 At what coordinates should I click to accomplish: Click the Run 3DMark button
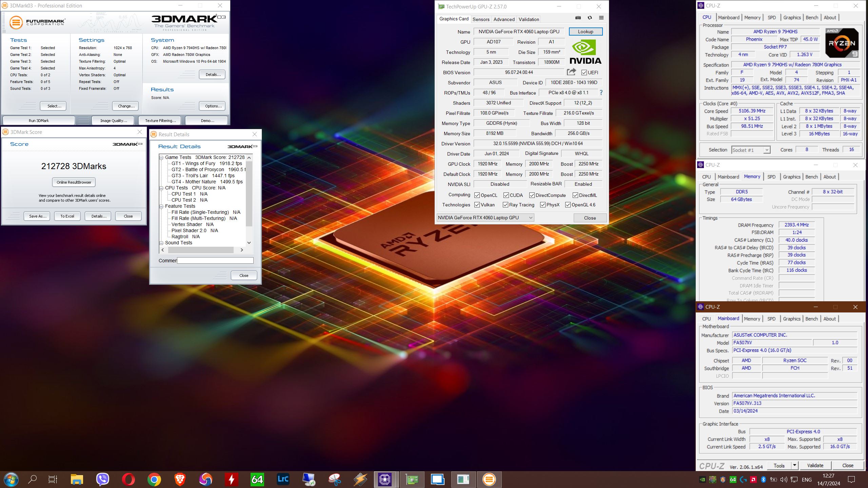[x=39, y=121]
